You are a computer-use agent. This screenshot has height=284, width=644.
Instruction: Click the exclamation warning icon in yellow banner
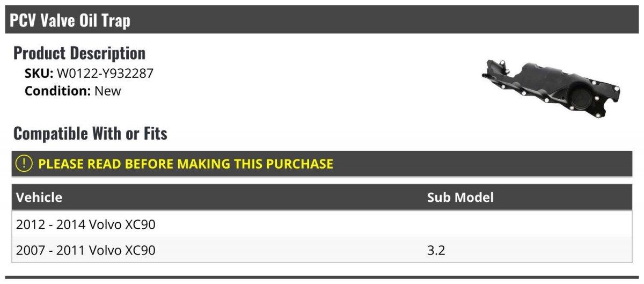coord(24,163)
